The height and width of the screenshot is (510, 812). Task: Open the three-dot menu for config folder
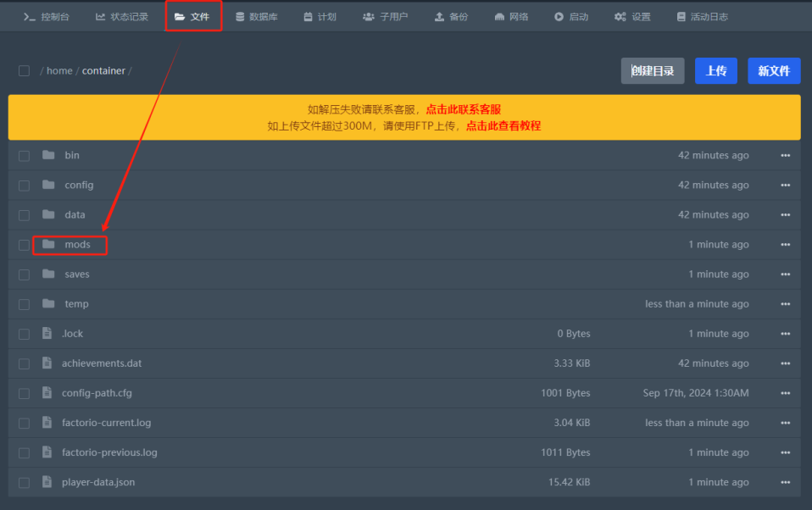click(785, 186)
